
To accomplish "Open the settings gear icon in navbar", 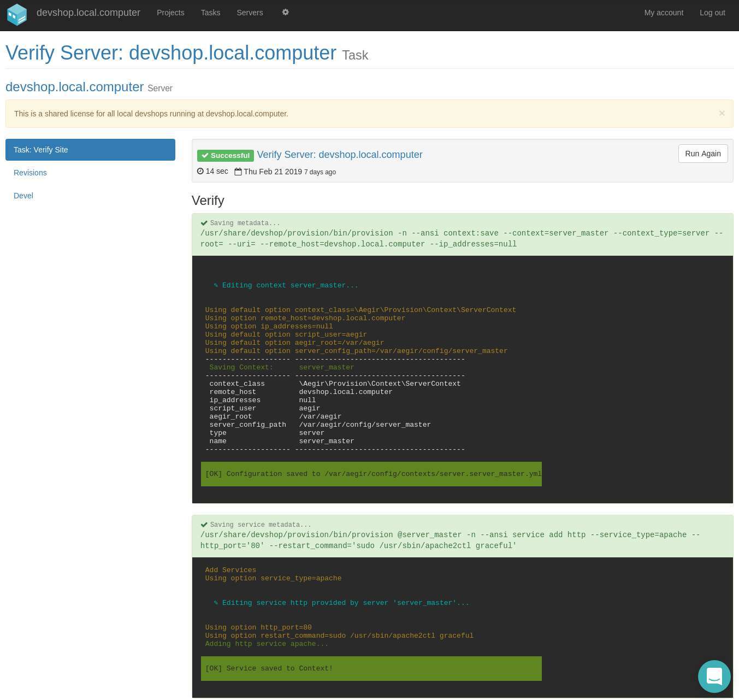I will [x=285, y=12].
